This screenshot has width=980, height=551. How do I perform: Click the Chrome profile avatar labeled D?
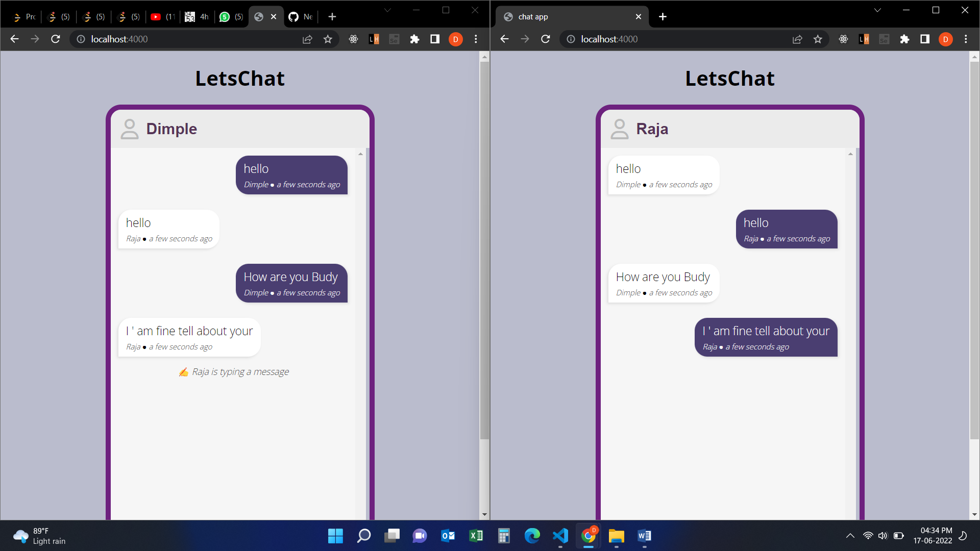click(x=456, y=39)
